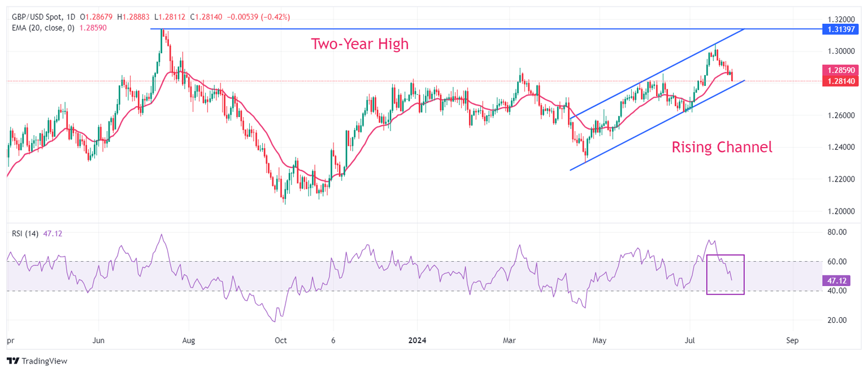Select the Rising Channel text annotation

tap(722, 148)
